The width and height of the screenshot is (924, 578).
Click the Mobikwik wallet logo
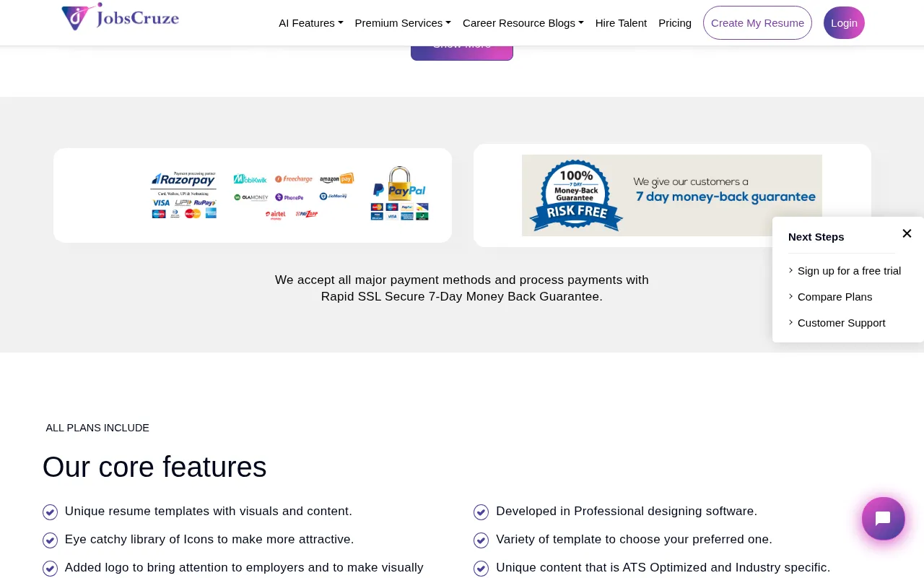(x=250, y=178)
